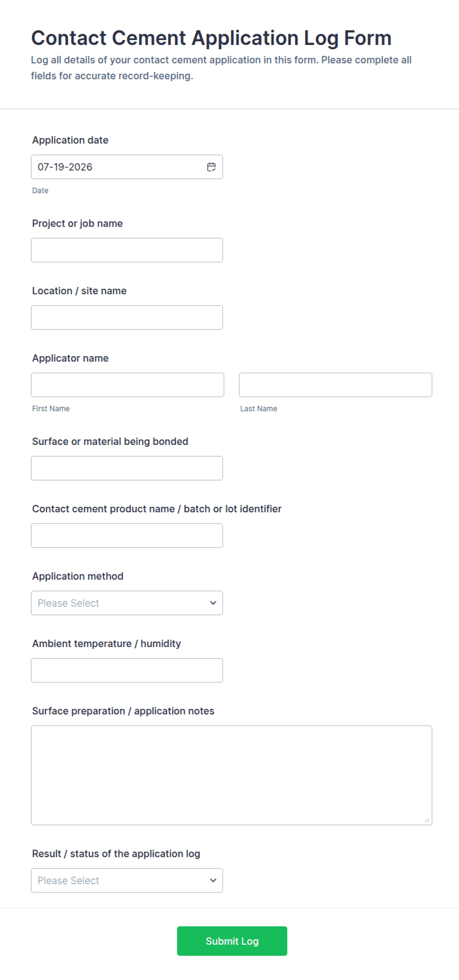Click the Application method chevron arrow
Screen dimensions: 459x980
[213, 603]
